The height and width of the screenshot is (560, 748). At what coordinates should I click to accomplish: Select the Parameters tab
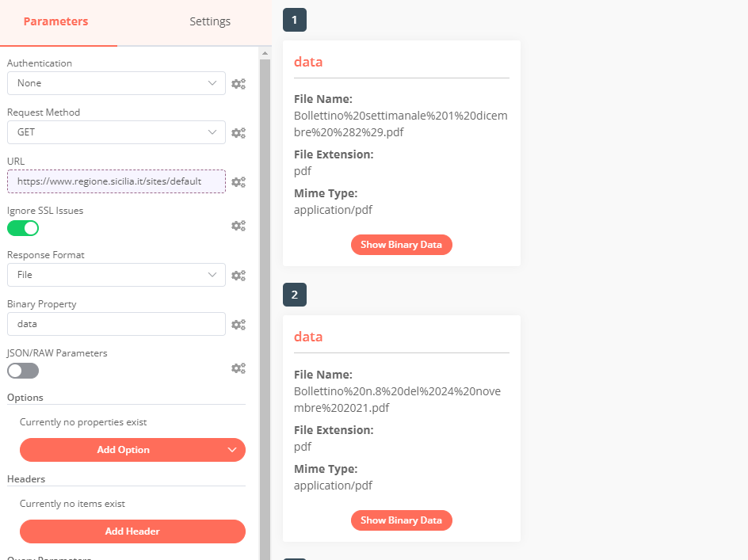tap(55, 21)
